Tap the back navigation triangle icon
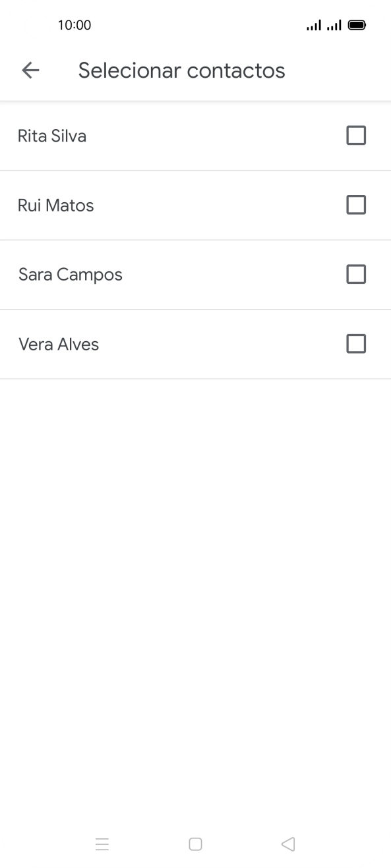391x868 pixels. 287,844
